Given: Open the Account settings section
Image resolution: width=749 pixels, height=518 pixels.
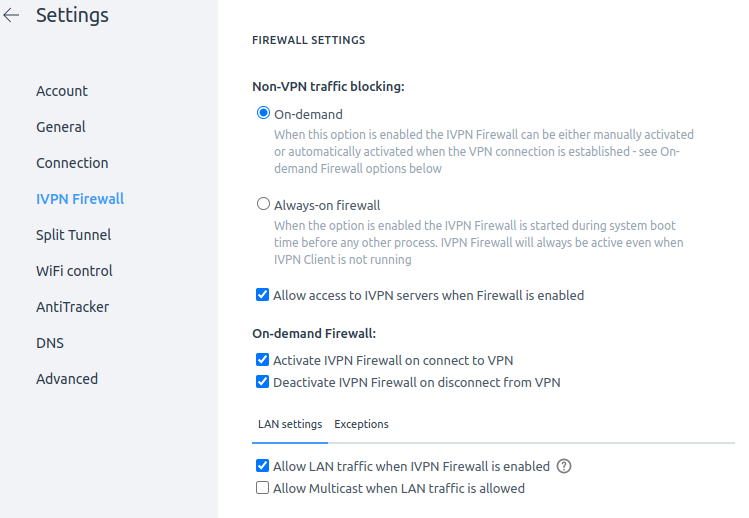Looking at the screenshot, I should pyautogui.click(x=62, y=91).
